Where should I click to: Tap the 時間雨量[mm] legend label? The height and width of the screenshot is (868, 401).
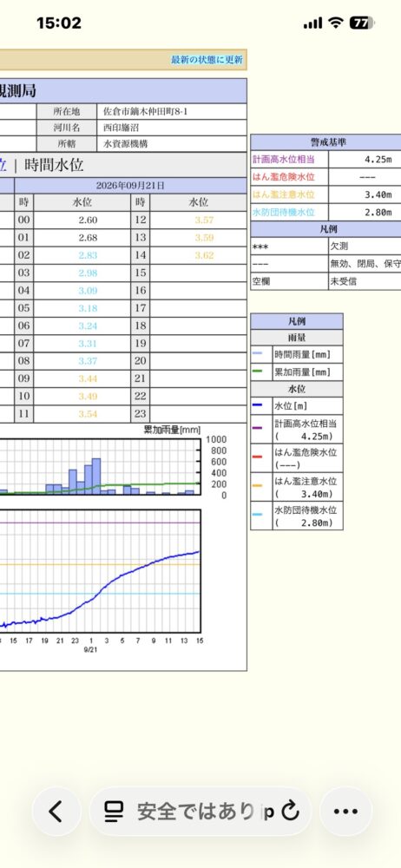coord(301,355)
